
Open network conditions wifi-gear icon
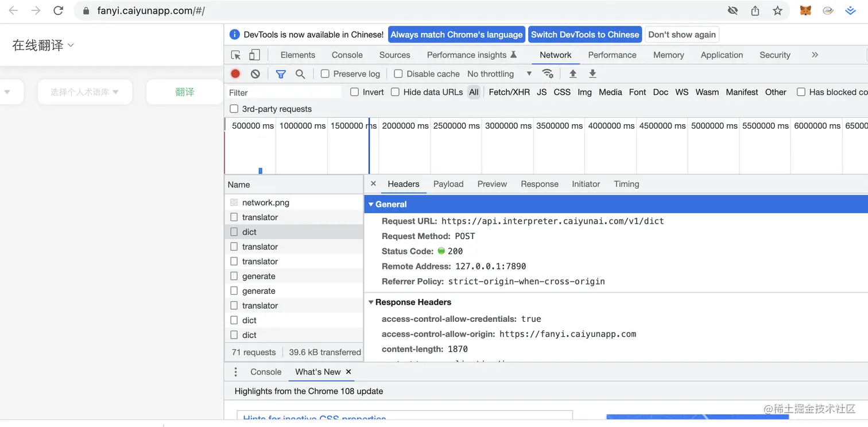pyautogui.click(x=548, y=74)
